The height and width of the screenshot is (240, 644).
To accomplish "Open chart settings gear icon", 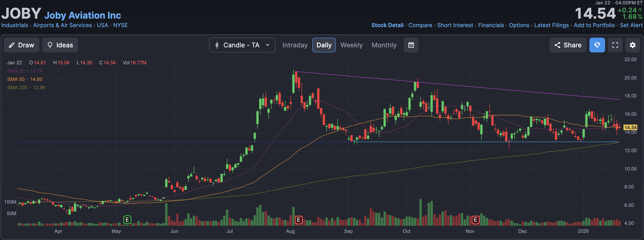I will click(x=632, y=45).
